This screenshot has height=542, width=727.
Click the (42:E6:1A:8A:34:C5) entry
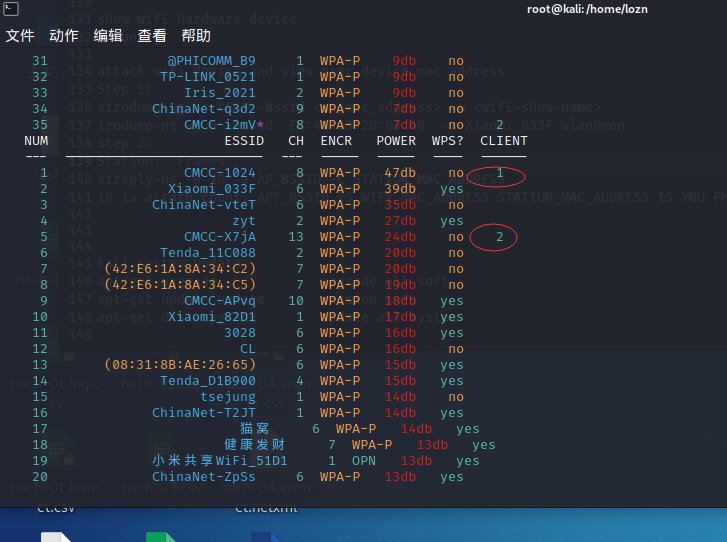tap(180, 285)
